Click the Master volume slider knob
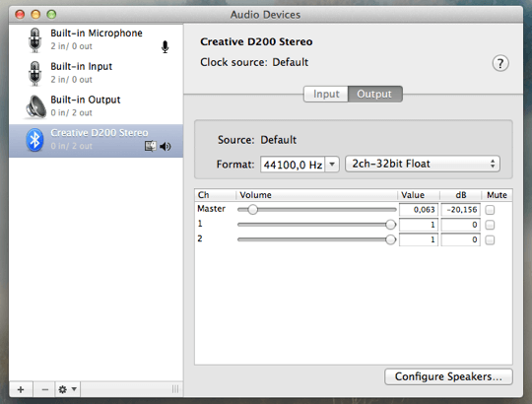Image resolution: width=532 pixels, height=404 pixels. pyautogui.click(x=252, y=210)
